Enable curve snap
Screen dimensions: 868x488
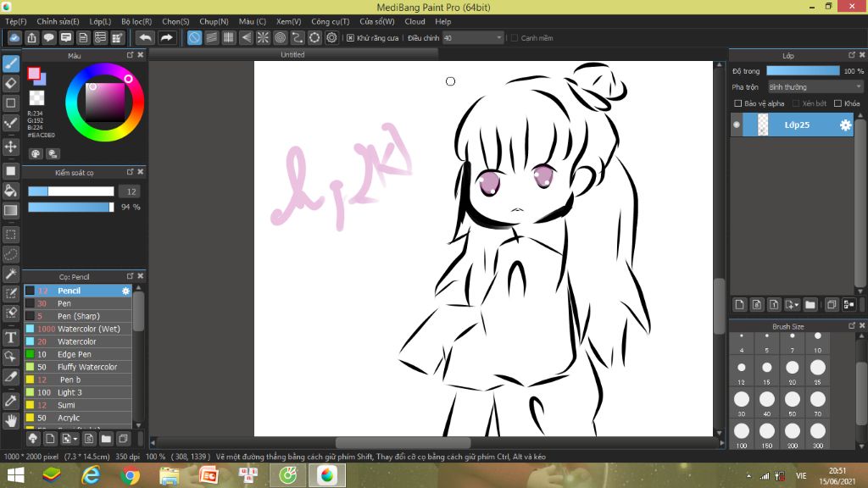pyautogui.click(x=298, y=37)
